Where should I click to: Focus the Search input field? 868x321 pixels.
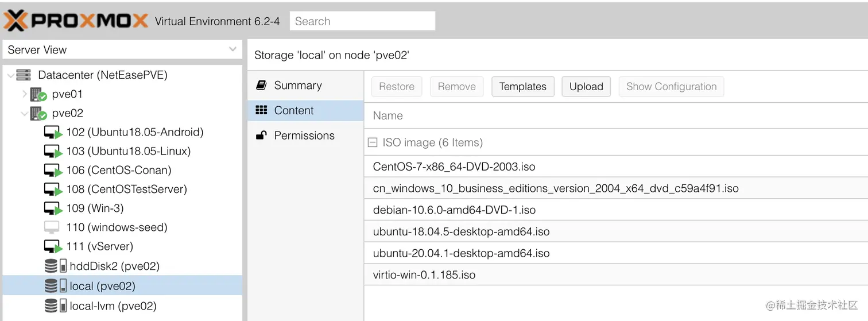point(362,21)
